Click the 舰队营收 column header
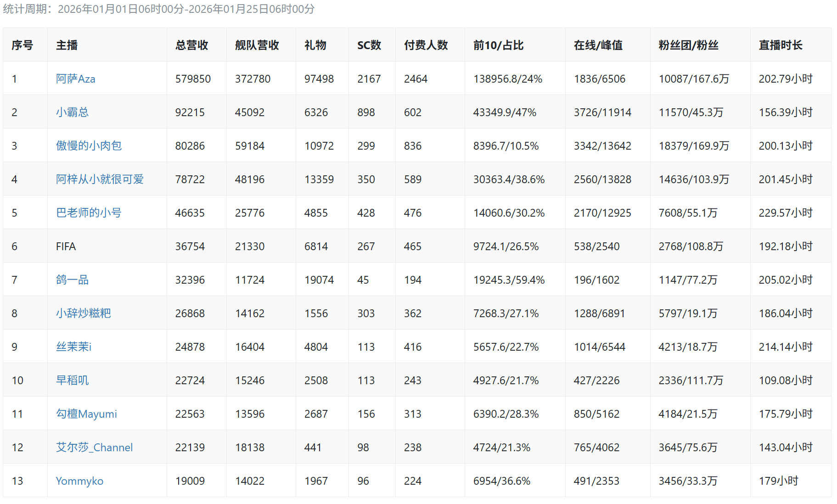The width and height of the screenshot is (837, 504). point(257,45)
